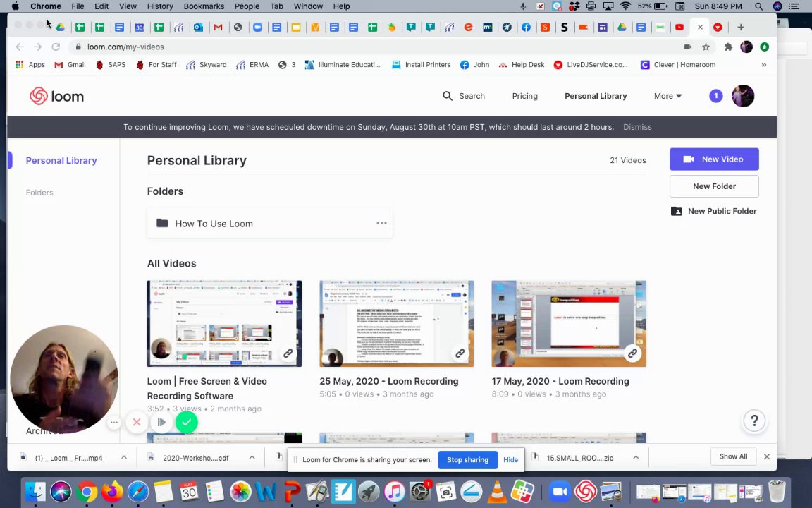Open Finder from the Dock
This screenshot has width=812, height=508.
click(36, 491)
